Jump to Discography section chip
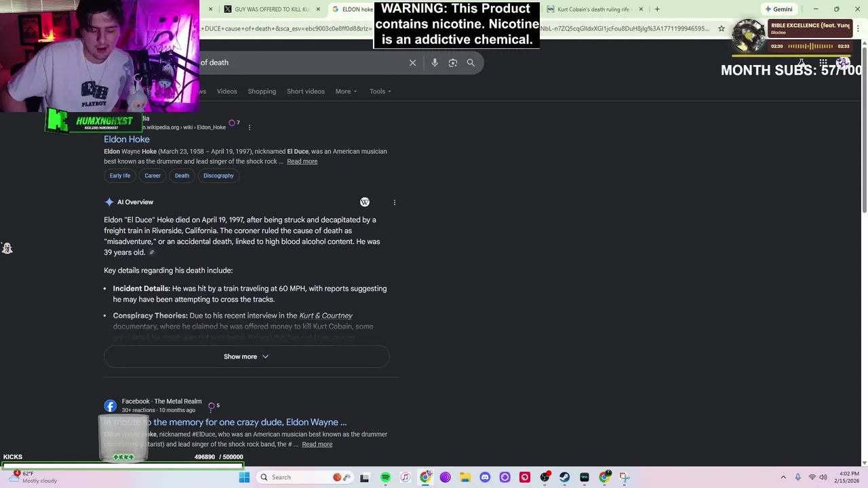This screenshot has height=488, width=868. (218, 176)
